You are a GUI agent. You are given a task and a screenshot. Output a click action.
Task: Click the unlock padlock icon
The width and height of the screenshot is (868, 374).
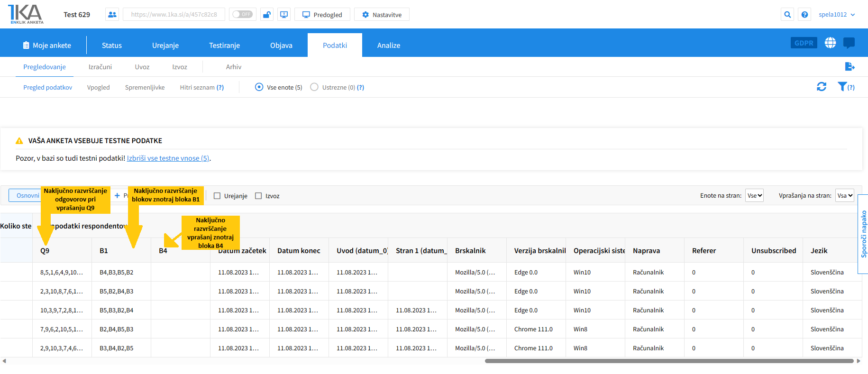tap(267, 14)
